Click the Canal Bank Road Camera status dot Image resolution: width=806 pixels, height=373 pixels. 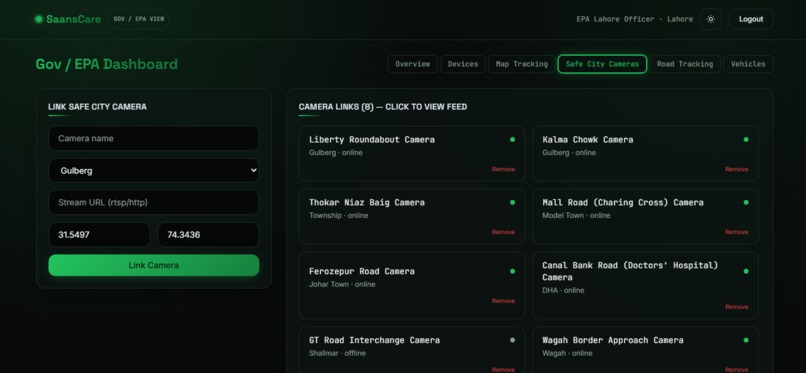coord(745,271)
